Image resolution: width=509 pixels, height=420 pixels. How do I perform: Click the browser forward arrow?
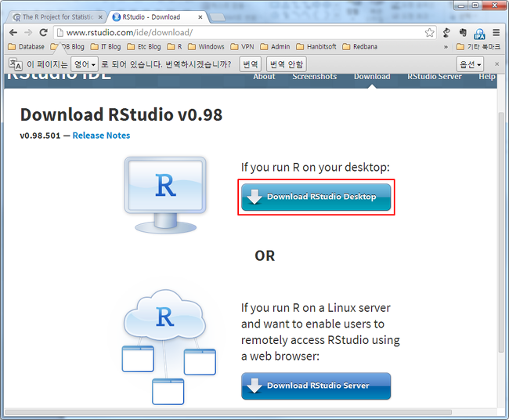28,32
